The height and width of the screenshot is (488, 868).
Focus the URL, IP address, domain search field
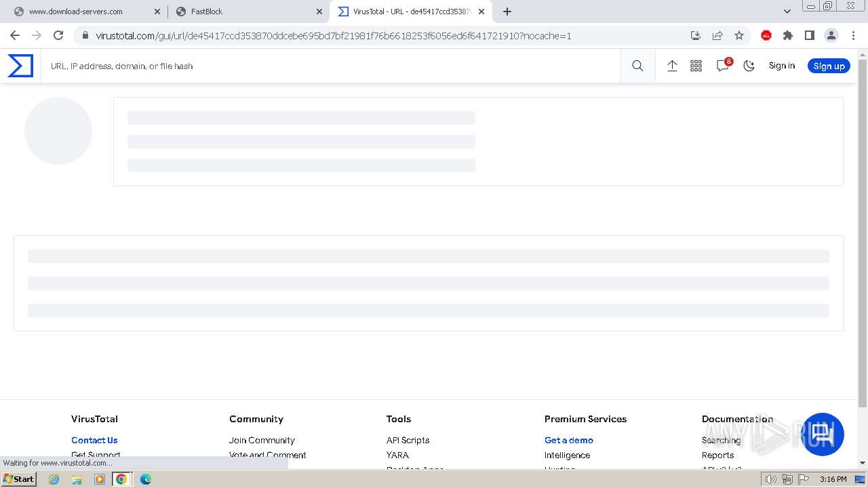(330, 66)
